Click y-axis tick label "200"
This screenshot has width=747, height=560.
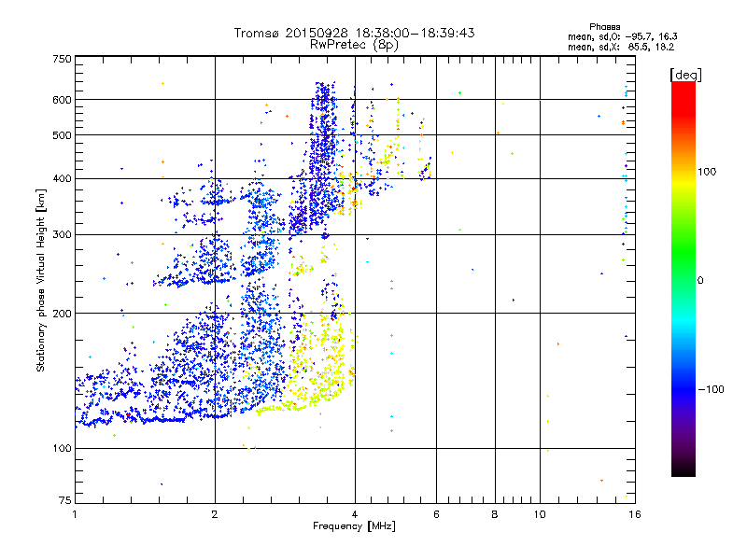(x=62, y=314)
